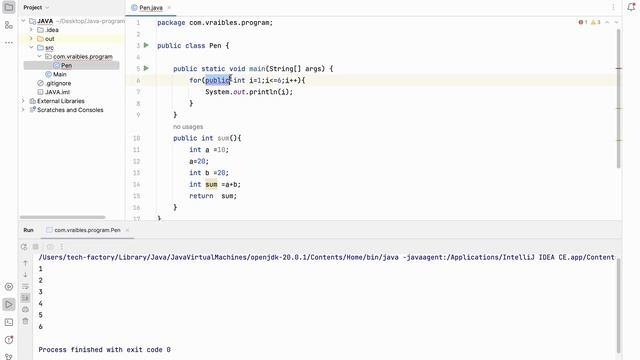Expand the out folder
Image resolution: width=640 pixels, height=360 pixels.
pos(31,39)
